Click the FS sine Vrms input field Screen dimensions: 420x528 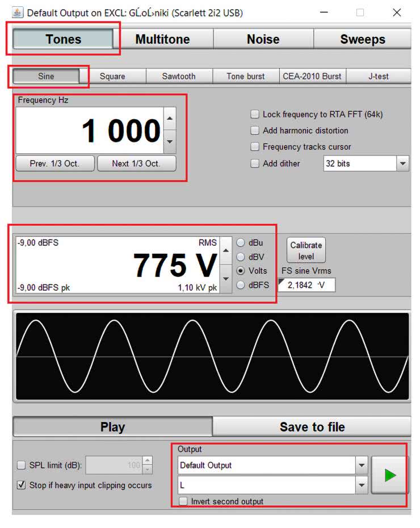(309, 285)
